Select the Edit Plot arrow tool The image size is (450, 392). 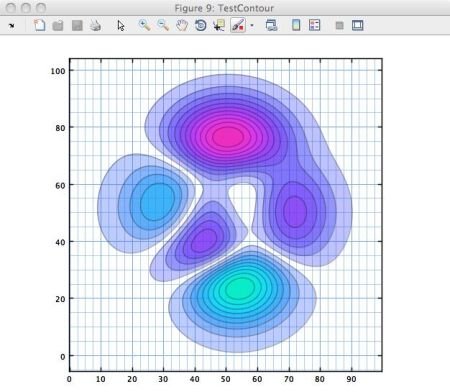click(121, 25)
